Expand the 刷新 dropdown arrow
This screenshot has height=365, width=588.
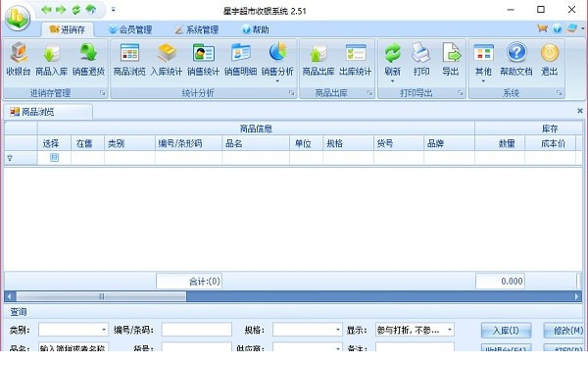point(393,81)
